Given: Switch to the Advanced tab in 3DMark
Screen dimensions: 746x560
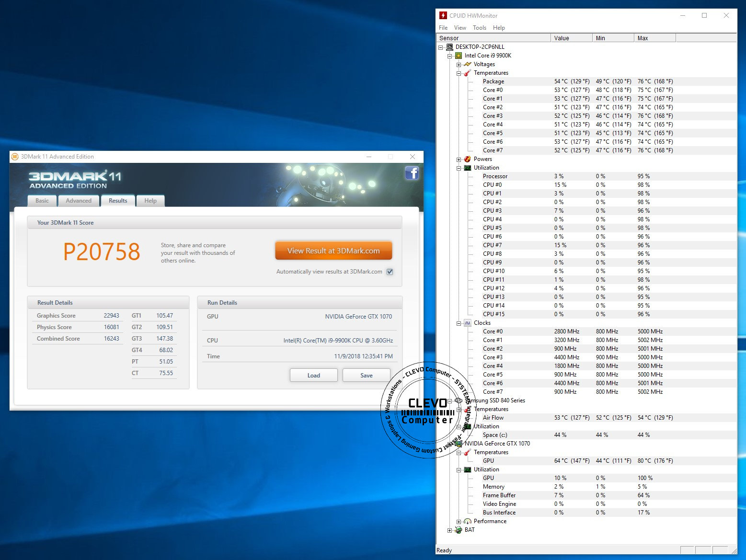Looking at the screenshot, I should click(79, 201).
